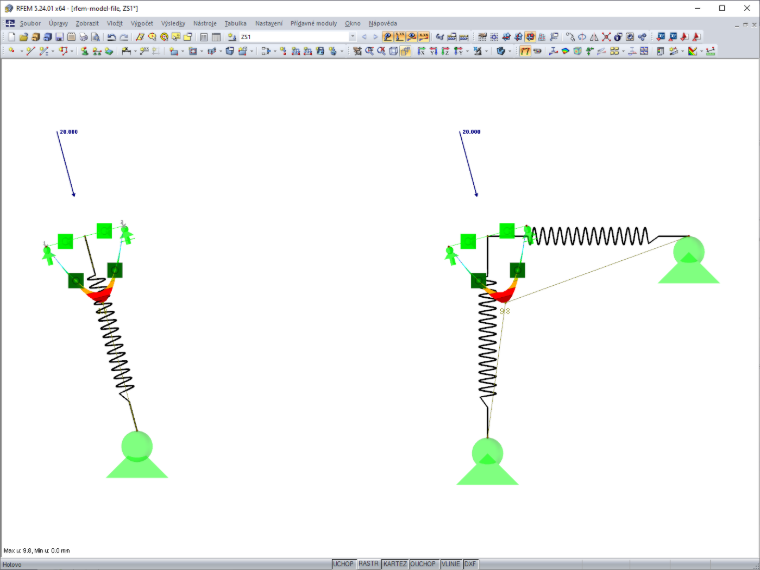This screenshot has height=570, width=760.
Task: Save the model with the floppy disk icon
Action: [59, 37]
